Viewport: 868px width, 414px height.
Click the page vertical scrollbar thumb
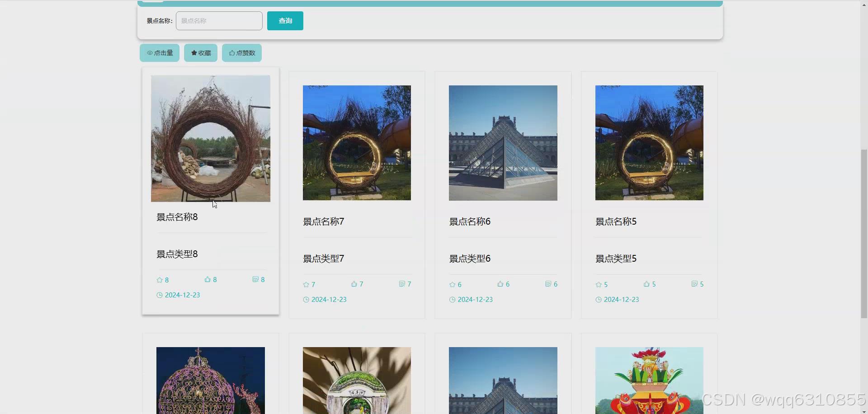[x=864, y=234]
